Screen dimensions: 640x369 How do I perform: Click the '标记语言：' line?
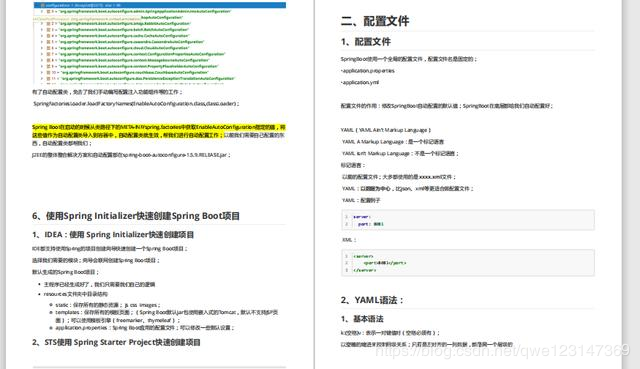click(x=353, y=165)
